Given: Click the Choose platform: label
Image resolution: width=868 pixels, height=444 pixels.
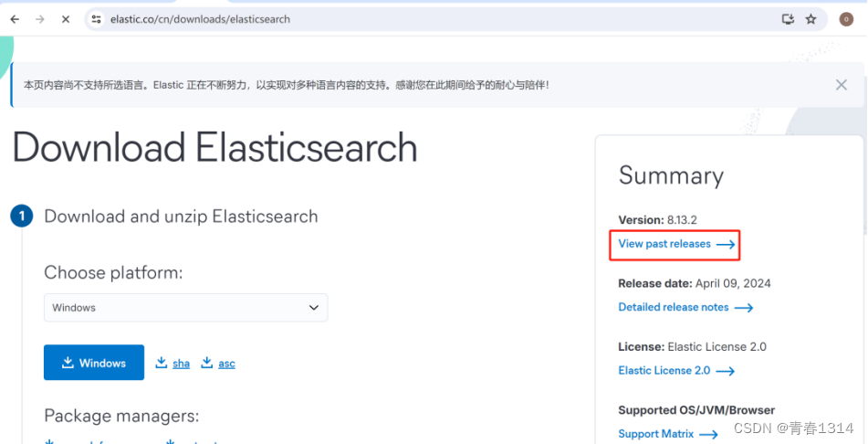Looking at the screenshot, I should pyautogui.click(x=113, y=273).
